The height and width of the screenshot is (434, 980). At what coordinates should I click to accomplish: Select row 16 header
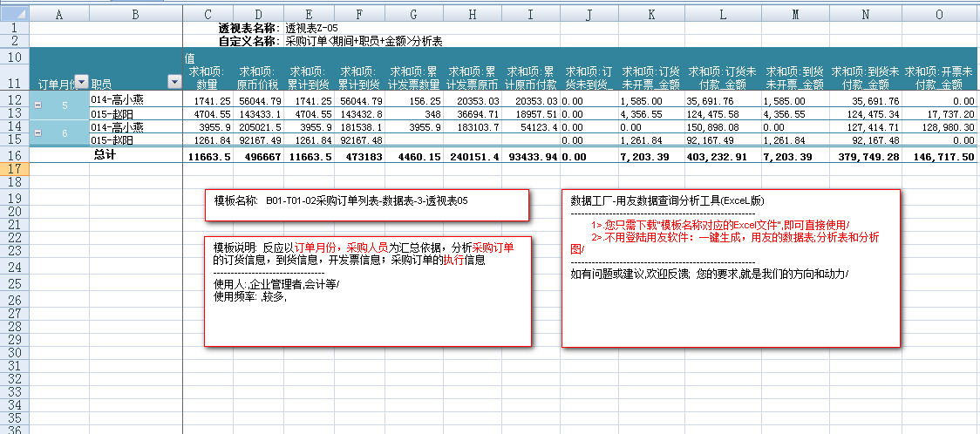pos(14,155)
